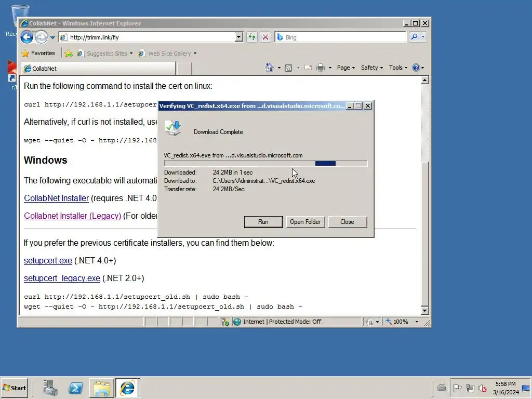Image resolution: width=532 pixels, height=399 pixels.
Task: Click the muted volume tray icon
Action: coord(483,388)
